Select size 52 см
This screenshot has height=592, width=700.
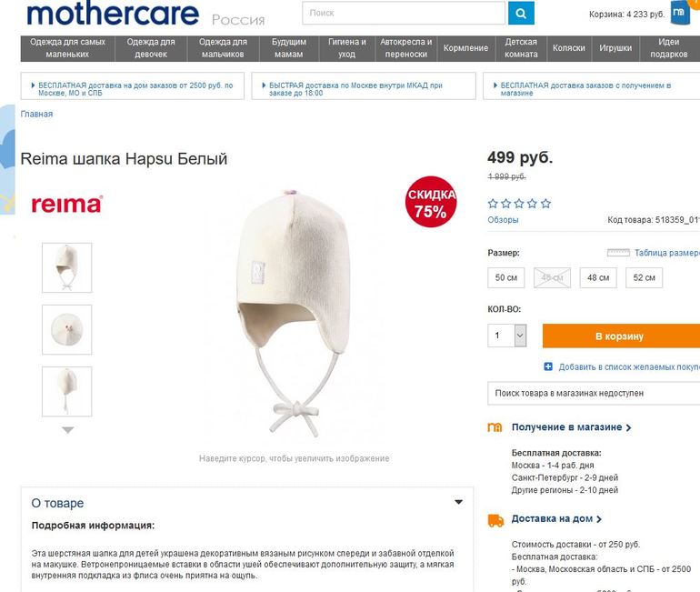pos(644,277)
